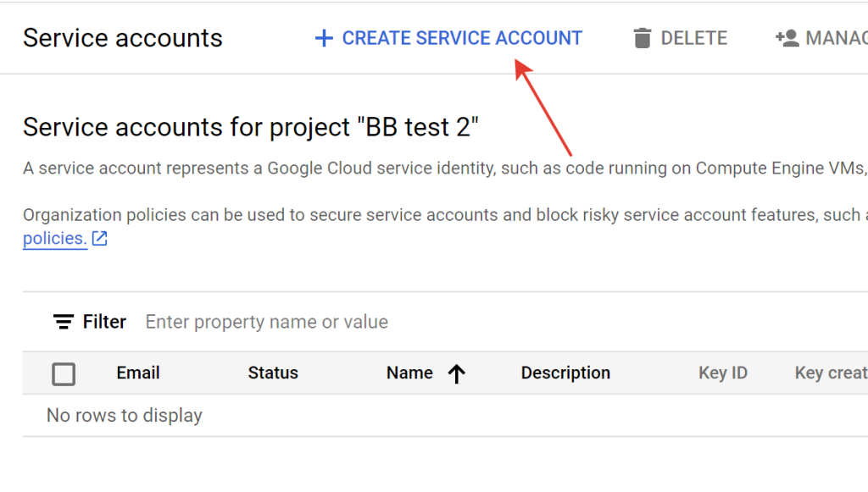Click the plus icon beside Create Service Account
This screenshot has width=868, height=492.
(x=324, y=38)
